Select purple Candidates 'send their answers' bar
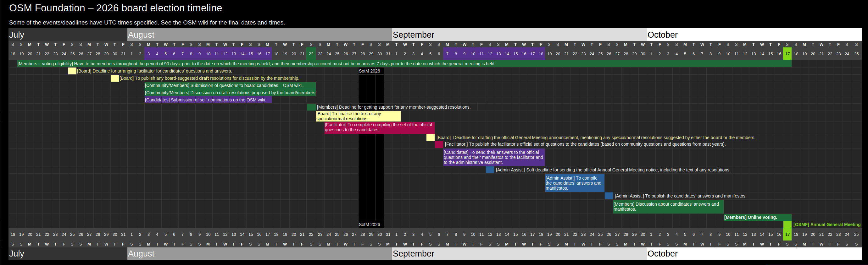Screen dimensions: 868x265 pyautogui.click(x=494, y=157)
